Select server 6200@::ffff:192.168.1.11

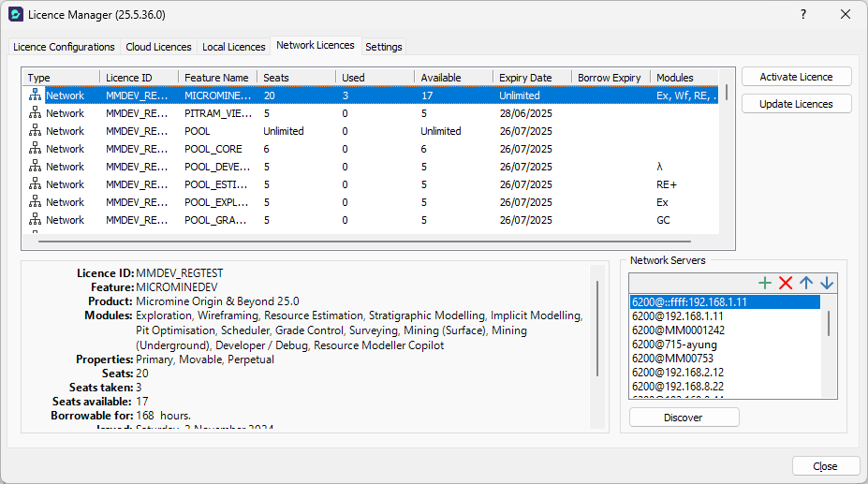click(x=725, y=301)
